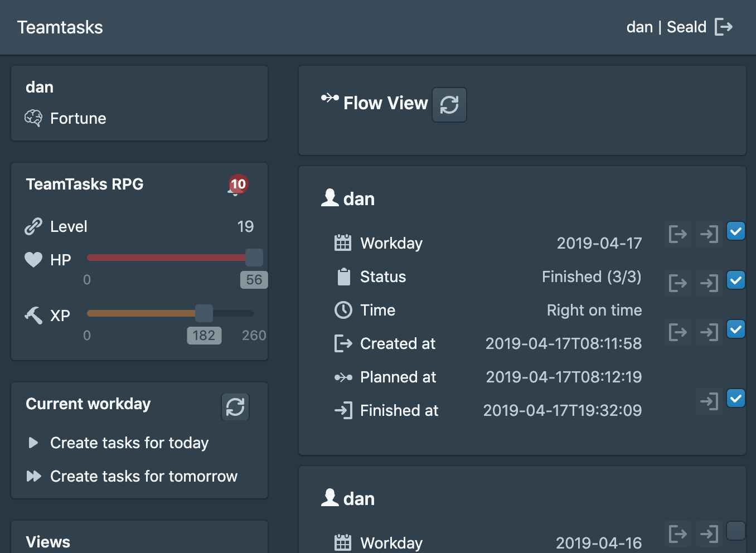This screenshot has width=756, height=553.
Task: Click the Fortune brain icon
Action: click(x=33, y=118)
